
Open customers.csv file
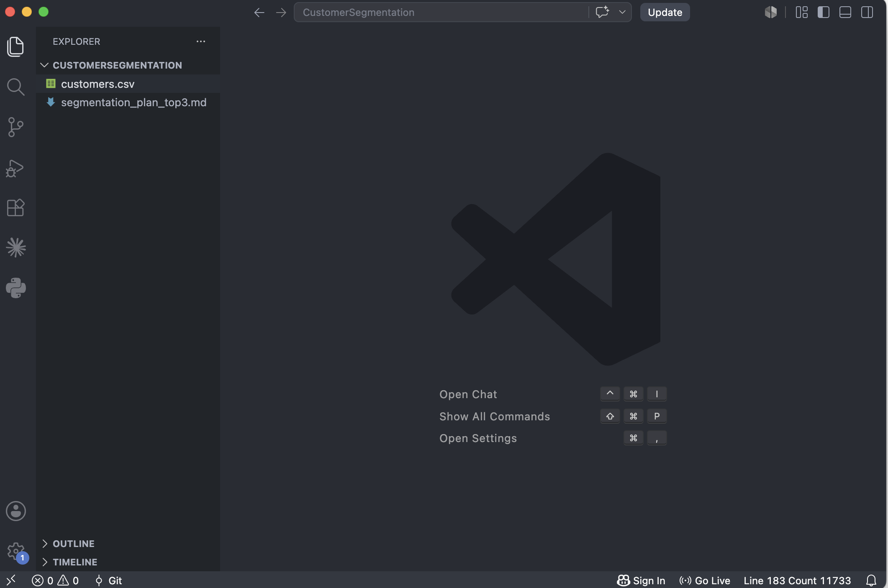click(128, 84)
